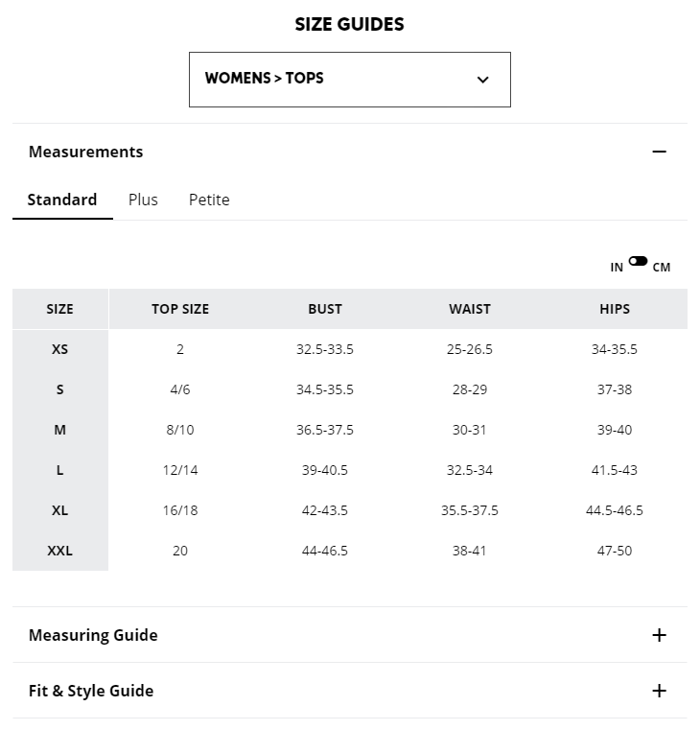The image size is (700, 730).
Task: Click the IN unit label
Action: coord(617,268)
